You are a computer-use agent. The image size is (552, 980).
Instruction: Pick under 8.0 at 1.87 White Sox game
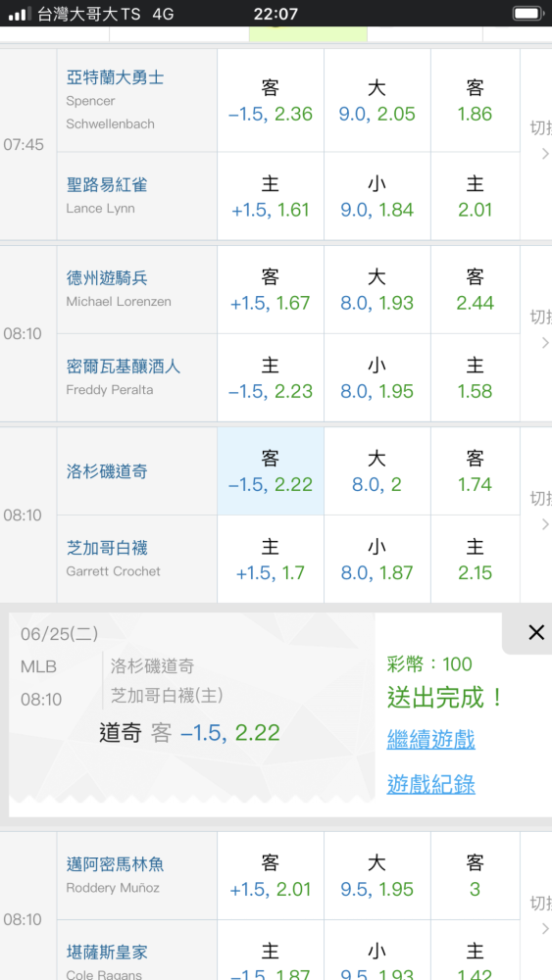tap(376, 560)
